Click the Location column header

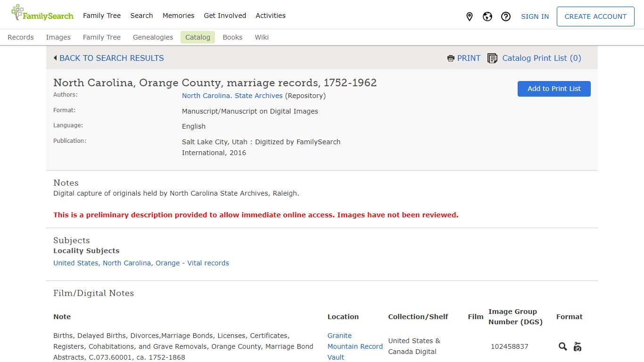coord(343,317)
